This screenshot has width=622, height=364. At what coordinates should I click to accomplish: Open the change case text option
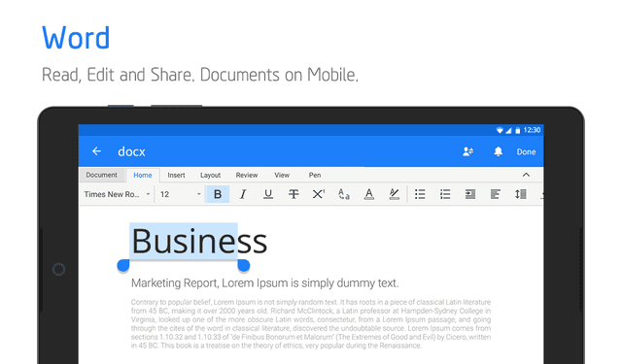(343, 194)
